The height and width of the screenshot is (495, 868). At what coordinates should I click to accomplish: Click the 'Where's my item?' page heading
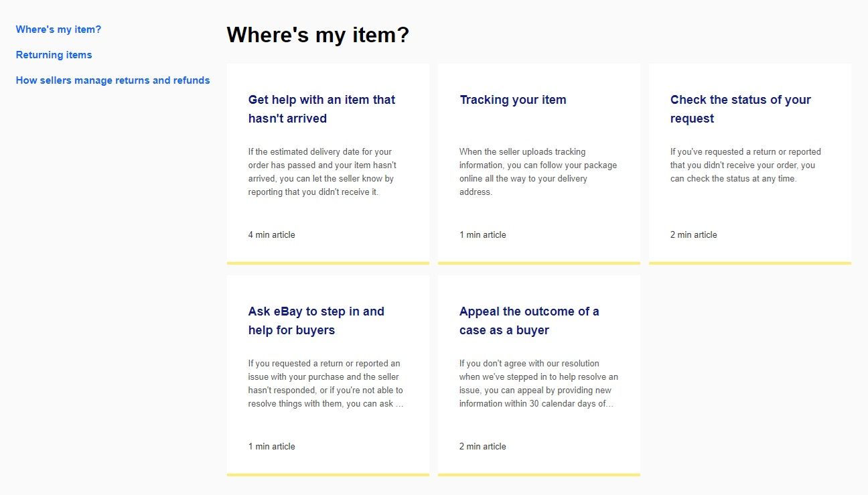[x=317, y=35]
